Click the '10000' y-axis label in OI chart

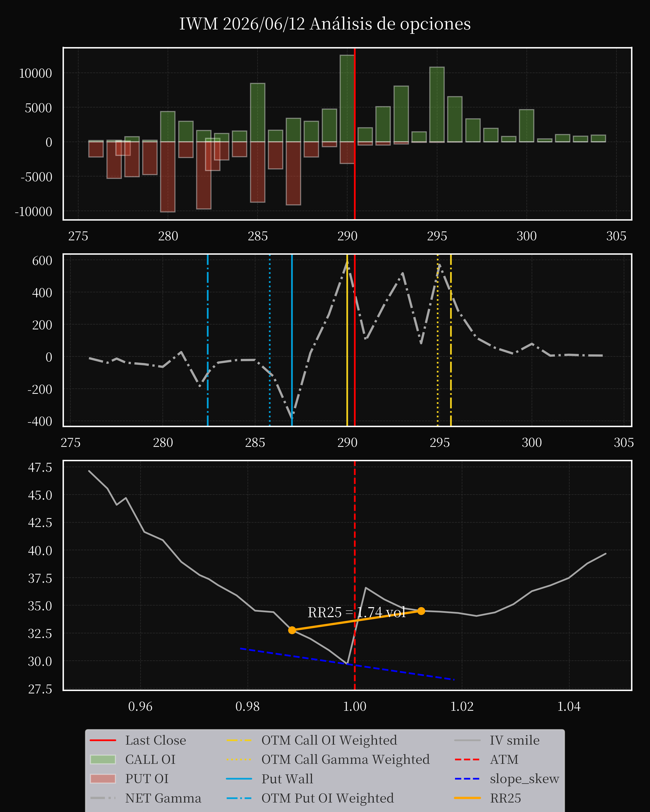coord(35,73)
